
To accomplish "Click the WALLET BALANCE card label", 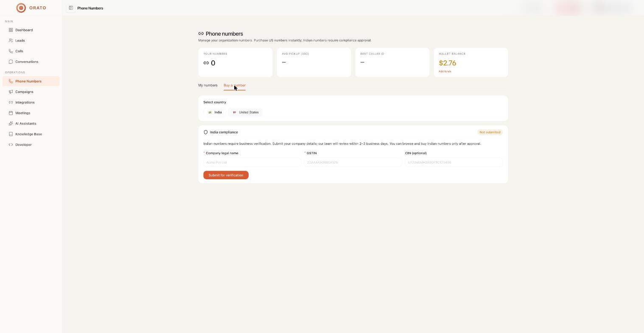I will (452, 54).
